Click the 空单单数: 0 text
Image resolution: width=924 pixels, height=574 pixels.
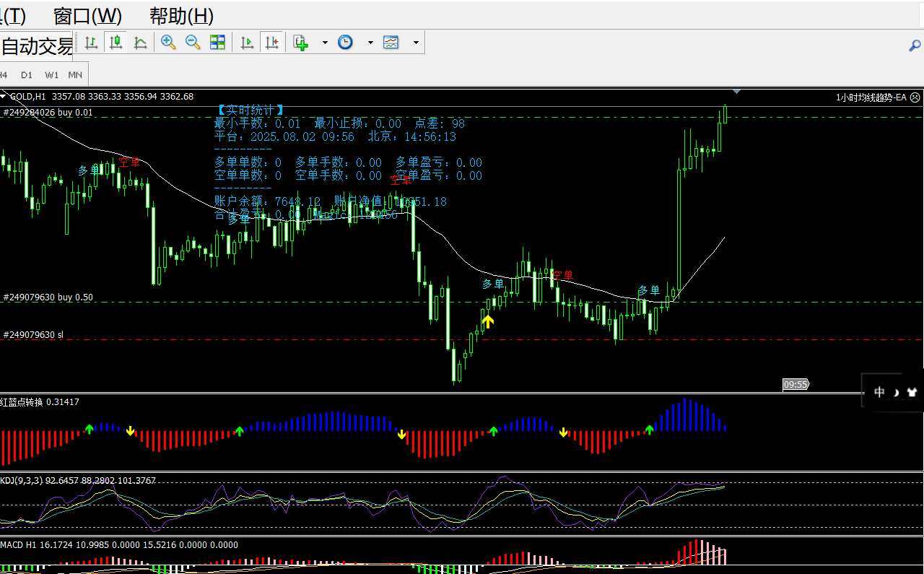pos(248,175)
